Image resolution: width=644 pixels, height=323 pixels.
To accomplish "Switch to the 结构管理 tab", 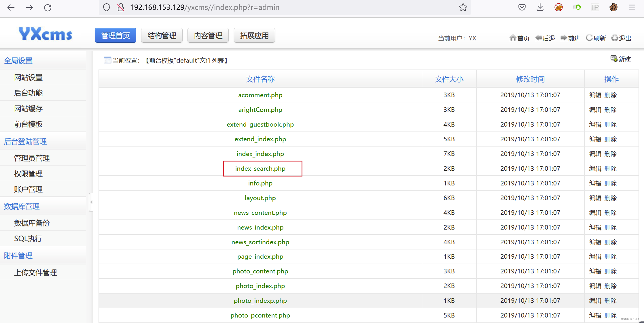I will pos(162,35).
